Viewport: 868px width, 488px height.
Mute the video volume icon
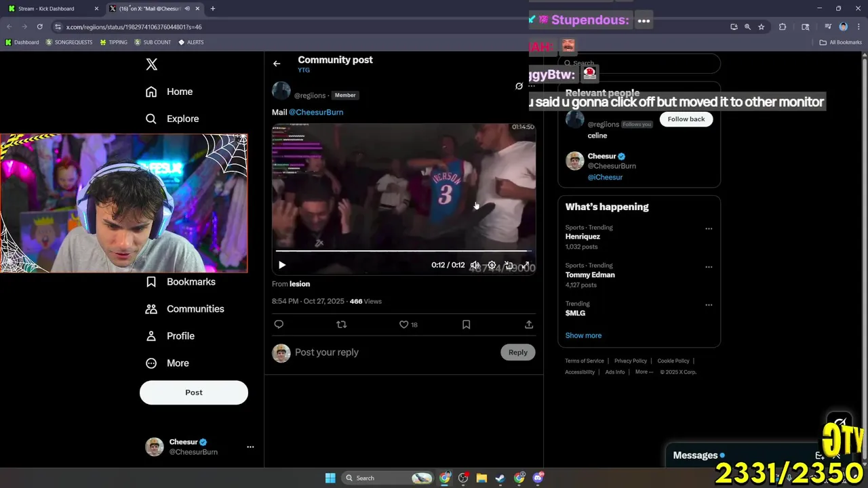click(475, 265)
